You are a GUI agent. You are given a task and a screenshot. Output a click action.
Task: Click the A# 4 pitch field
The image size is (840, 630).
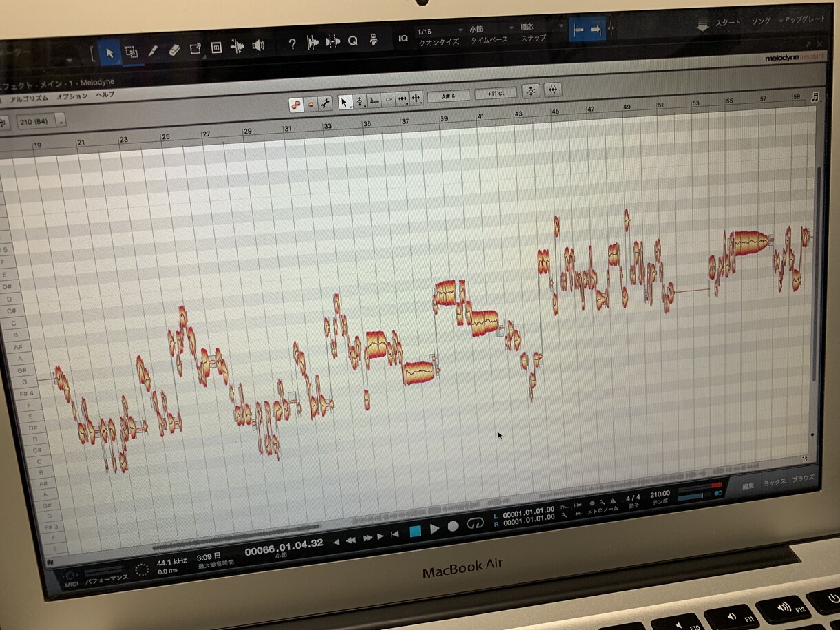[448, 96]
